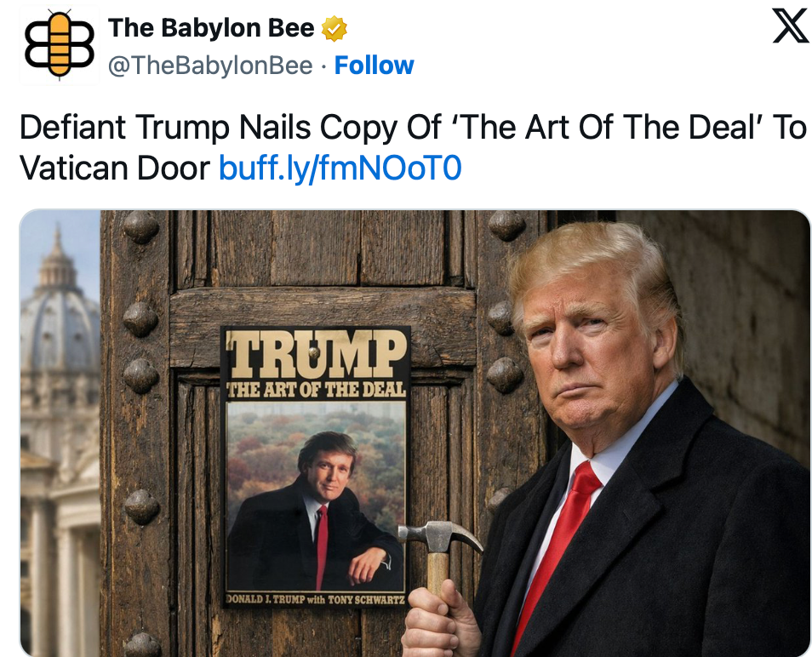Click the large gold TRUMP title on book

click(317, 355)
